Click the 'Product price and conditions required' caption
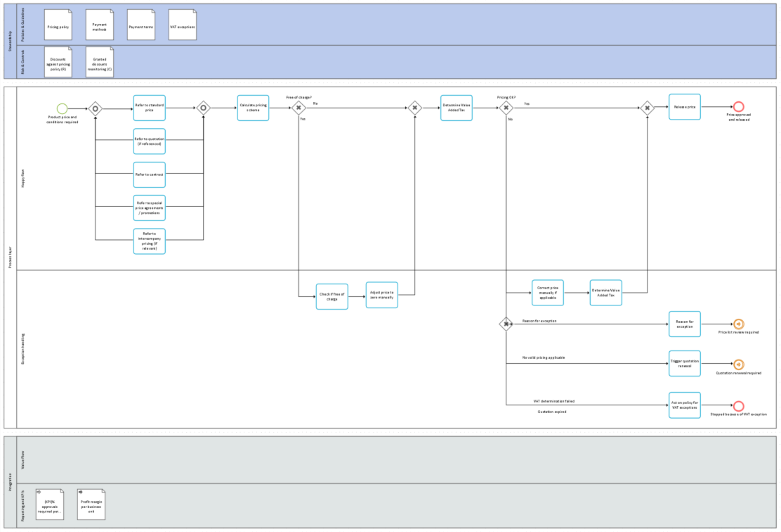 click(x=62, y=120)
